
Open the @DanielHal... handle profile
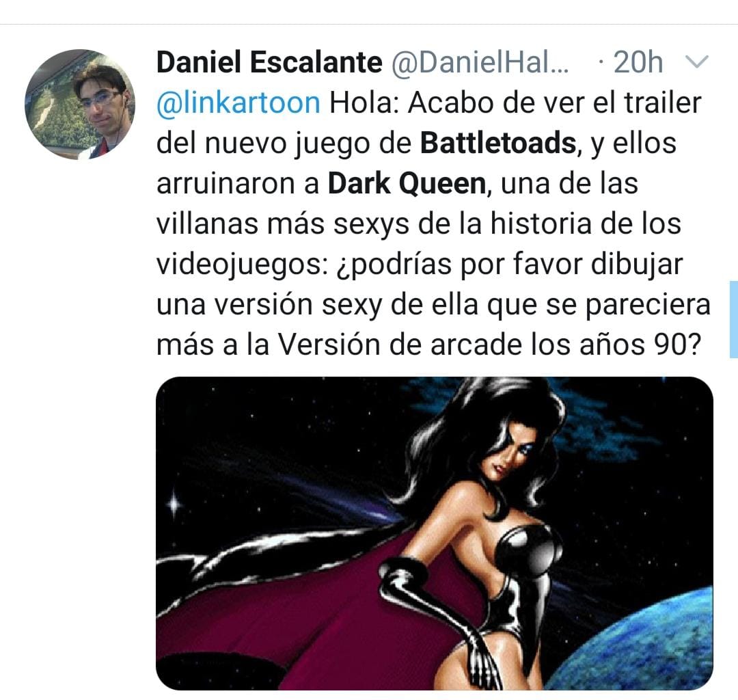[480, 63]
